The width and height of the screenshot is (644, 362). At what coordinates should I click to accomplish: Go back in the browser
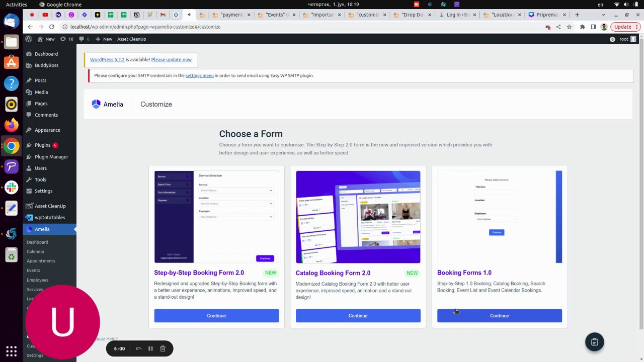(x=30, y=27)
